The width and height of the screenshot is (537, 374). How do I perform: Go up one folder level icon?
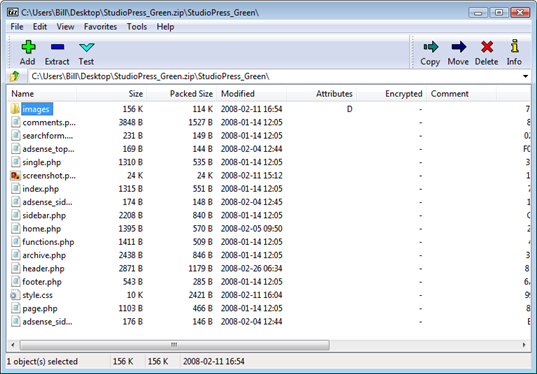[15, 76]
